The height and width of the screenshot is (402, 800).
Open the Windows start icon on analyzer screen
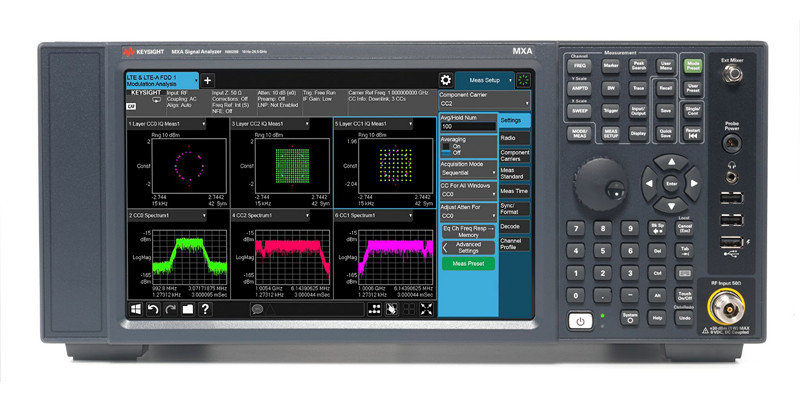pos(136,309)
